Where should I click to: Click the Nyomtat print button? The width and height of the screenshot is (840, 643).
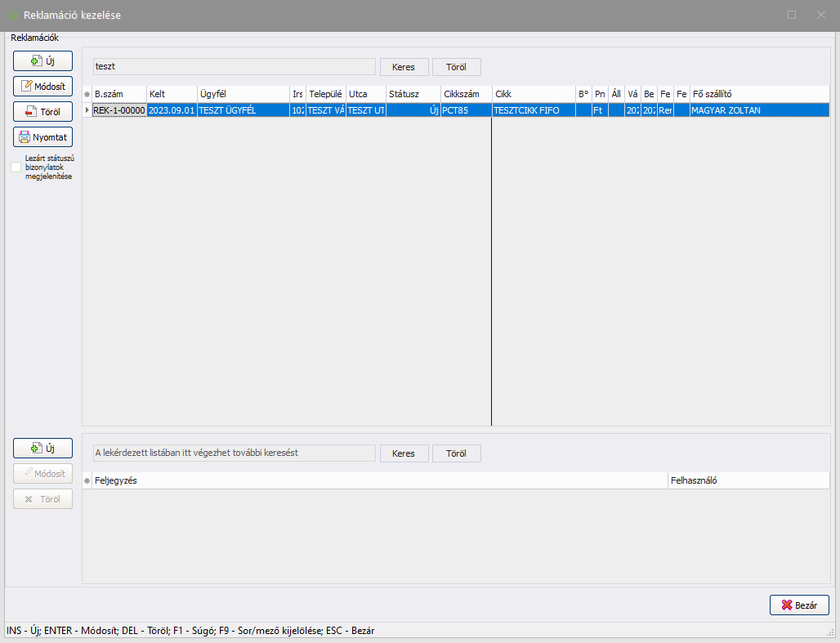[x=42, y=137]
